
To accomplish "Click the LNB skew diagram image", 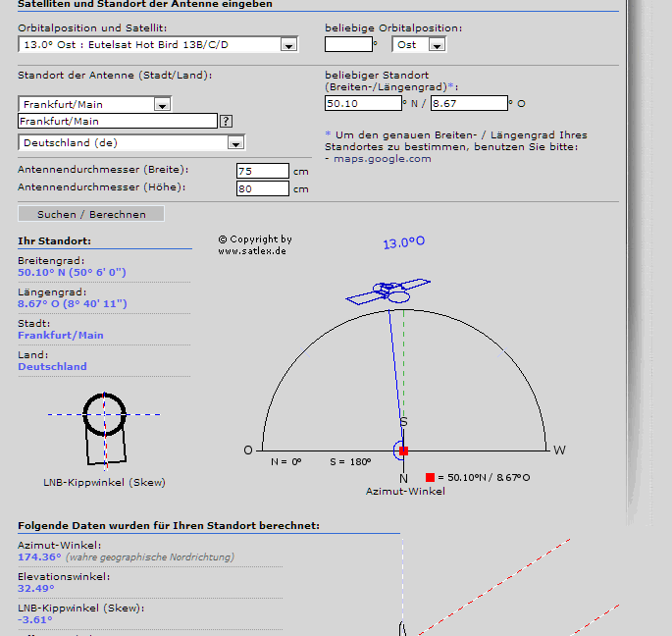I will click(x=104, y=430).
